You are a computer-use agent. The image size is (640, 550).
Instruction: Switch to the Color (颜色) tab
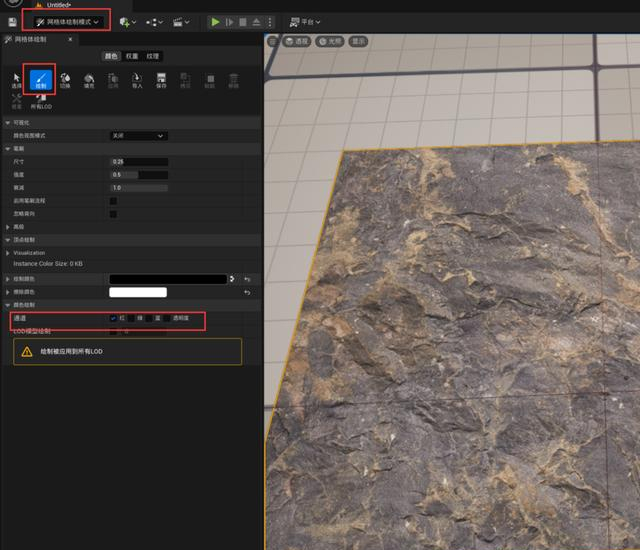click(111, 56)
